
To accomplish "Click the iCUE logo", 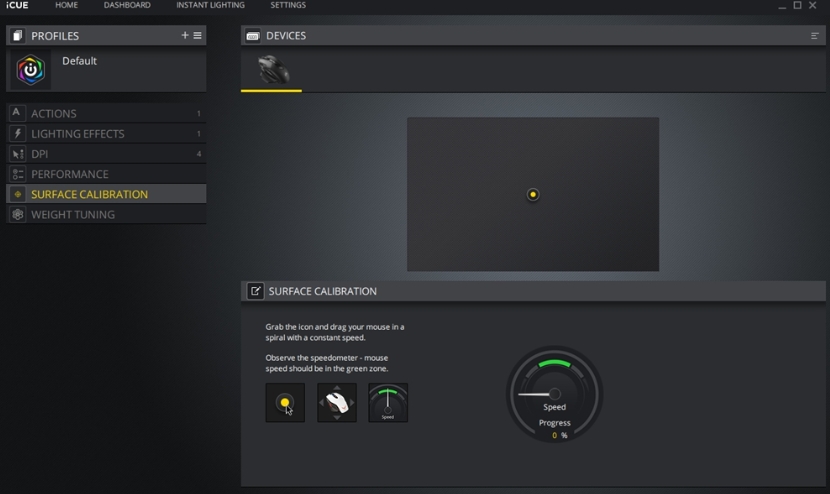I will pyautogui.click(x=17, y=5).
